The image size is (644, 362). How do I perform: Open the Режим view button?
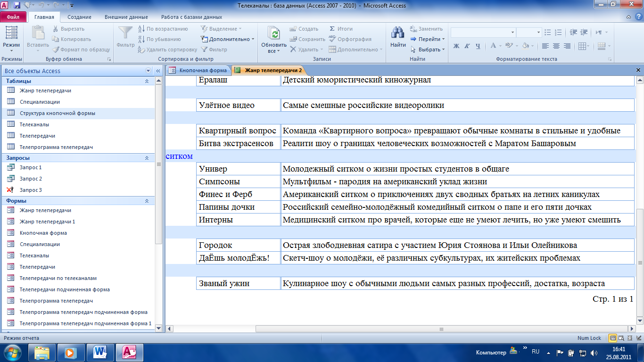click(x=11, y=40)
